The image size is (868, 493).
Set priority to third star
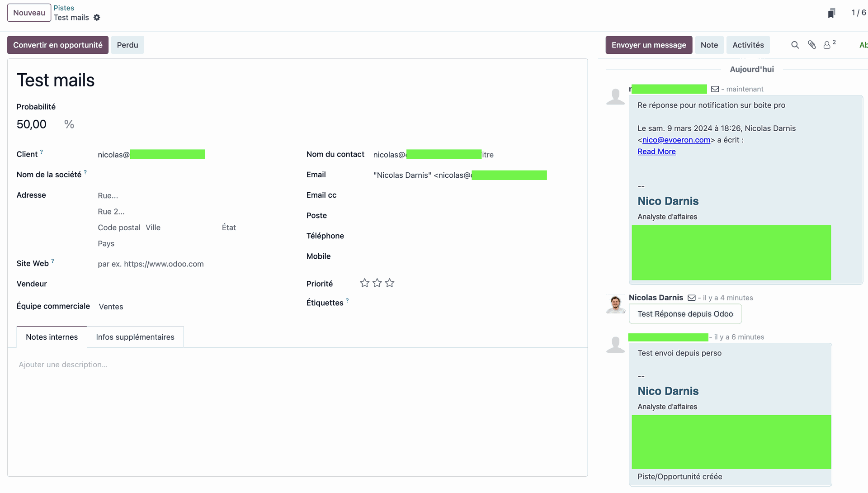(x=390, y=283)
